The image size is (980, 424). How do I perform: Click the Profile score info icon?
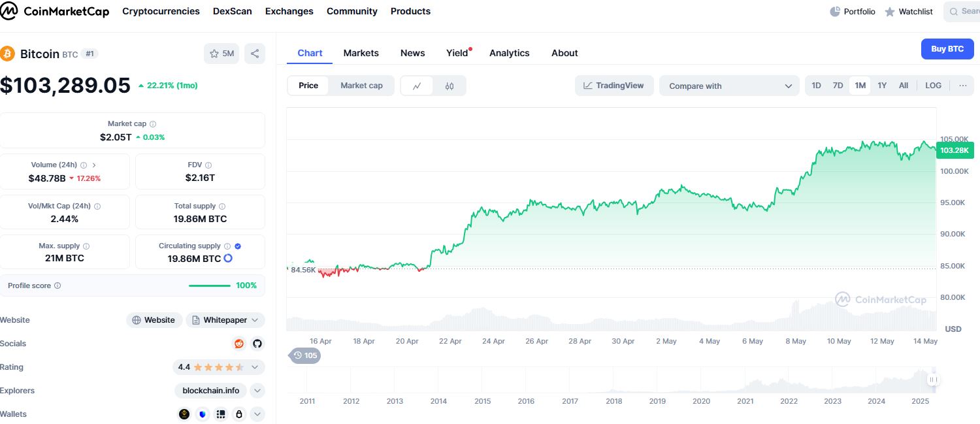click(x=57, y=285)
